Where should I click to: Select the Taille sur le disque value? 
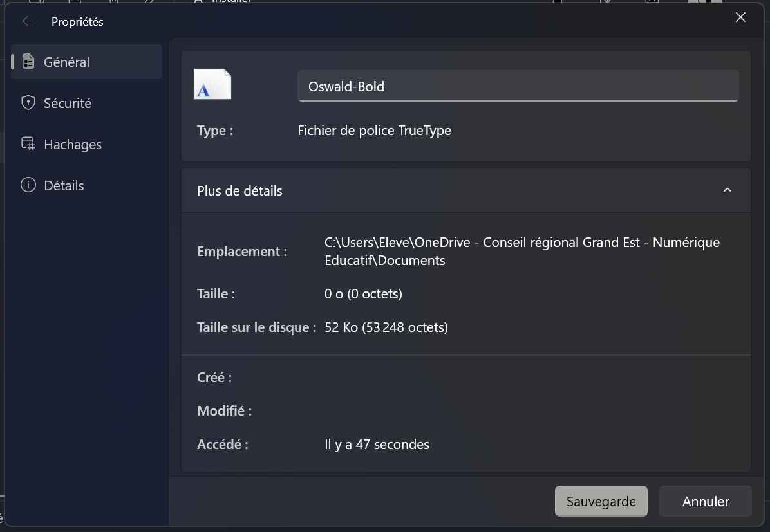point(386,327)
